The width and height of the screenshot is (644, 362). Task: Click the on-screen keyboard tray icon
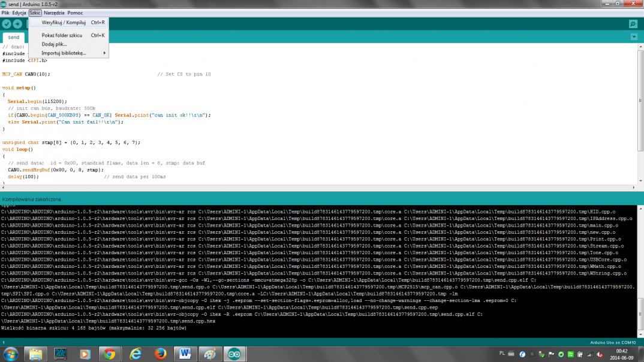pyautogui.click(x=511, y=354)
